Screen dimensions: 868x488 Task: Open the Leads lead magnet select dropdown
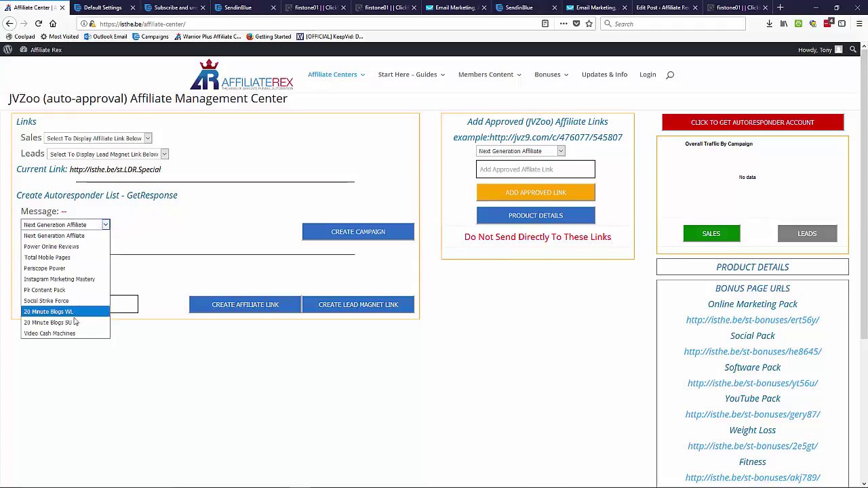(x=108, y=155)
